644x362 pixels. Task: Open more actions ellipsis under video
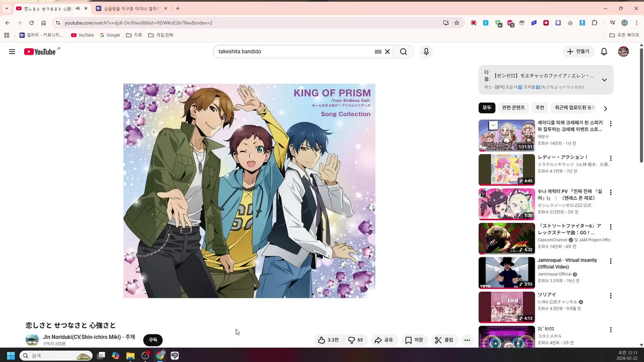point(467,340)
